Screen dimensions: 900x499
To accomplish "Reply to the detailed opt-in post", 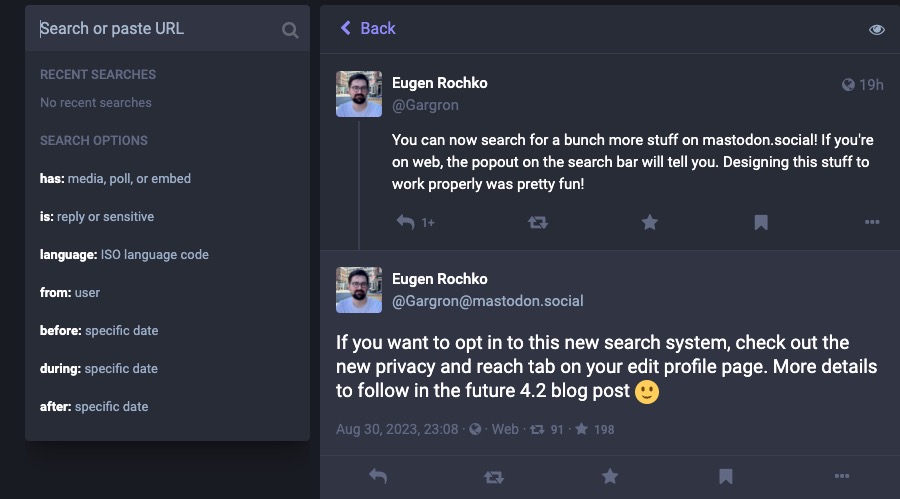I will [x=378, y=477].
